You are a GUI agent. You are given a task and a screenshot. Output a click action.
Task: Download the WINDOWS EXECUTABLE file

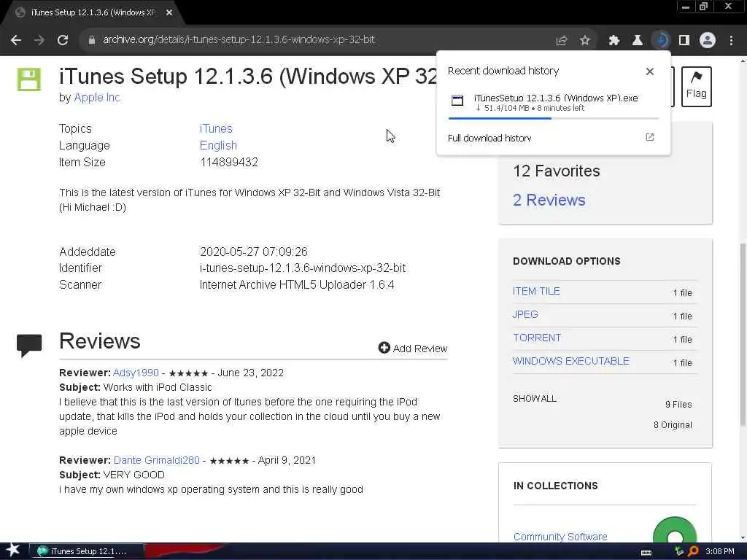click(570, 362)
